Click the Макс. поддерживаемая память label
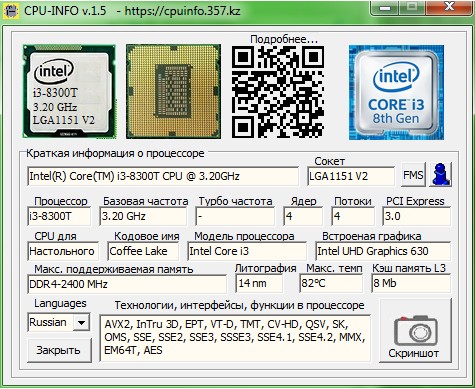Image resolution: width=475 pixels, height=389 pixels. 114,269
